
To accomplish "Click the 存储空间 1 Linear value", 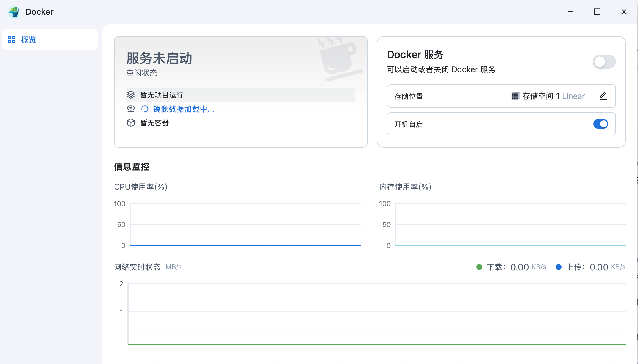I will point(553,96).
